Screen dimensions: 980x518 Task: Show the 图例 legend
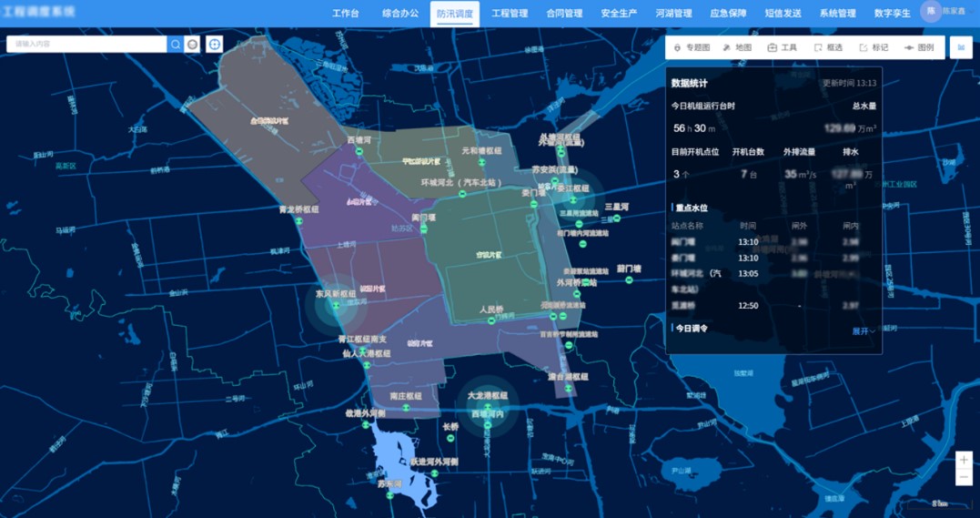coord(918,47)
